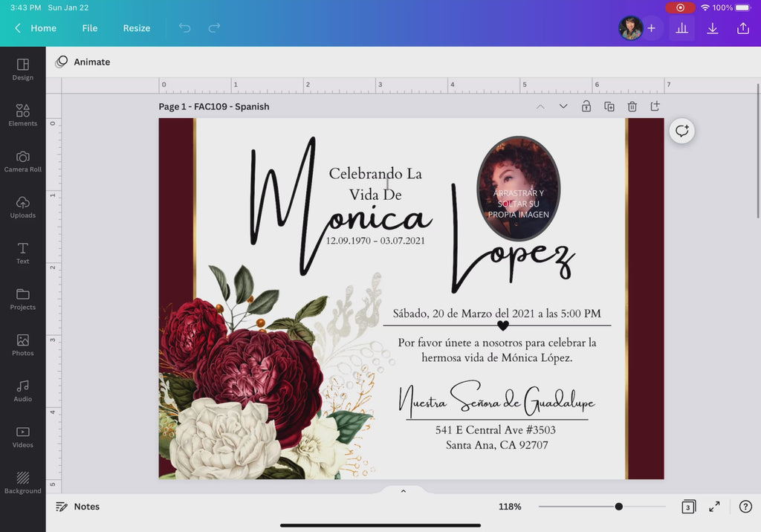The height and width of the screenshot is (532, 761).
Task: Add new page icon
Action: (x=655, y=106)
